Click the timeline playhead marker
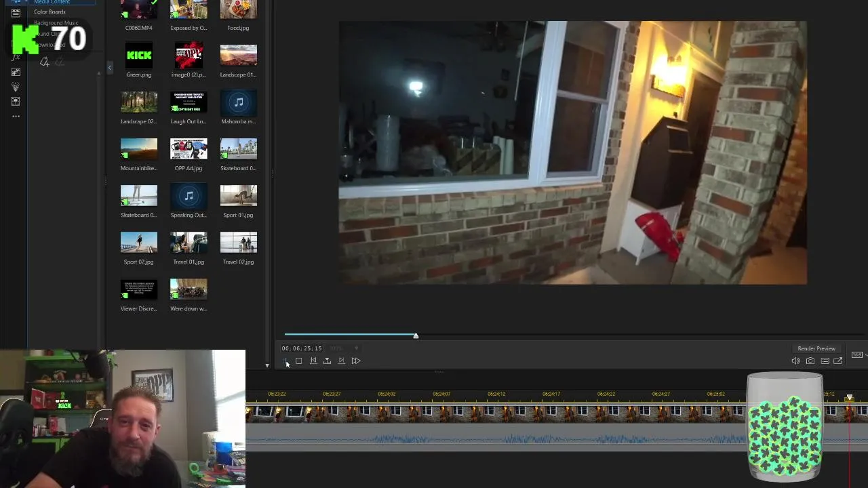Screen dimensions: 868x488 [849, 398]
